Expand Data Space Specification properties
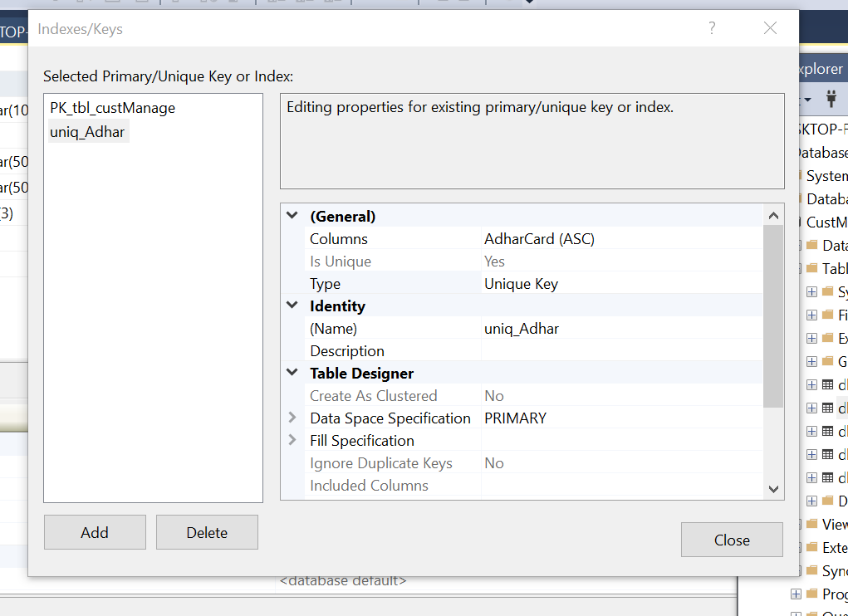Viewport: 848px width, 616px height. coord(292,418)
